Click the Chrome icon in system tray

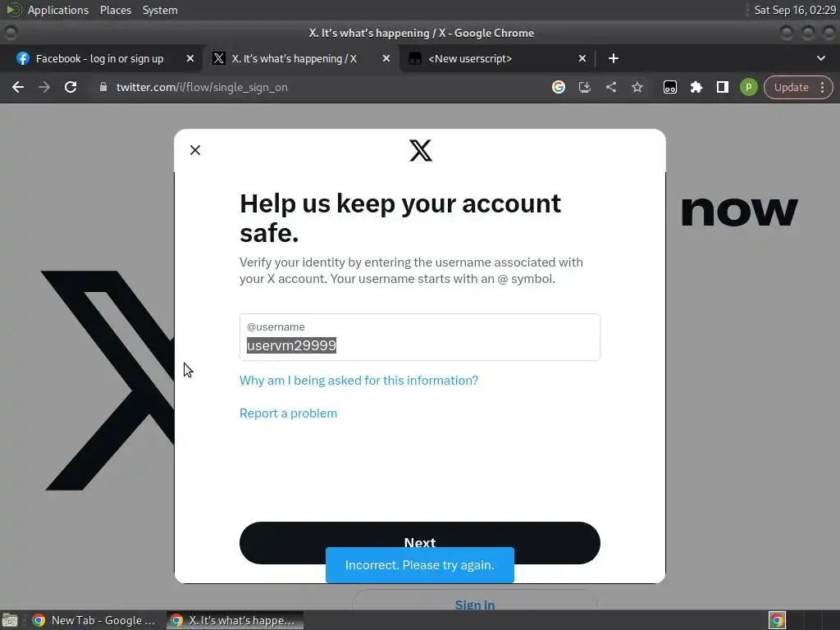777,620
